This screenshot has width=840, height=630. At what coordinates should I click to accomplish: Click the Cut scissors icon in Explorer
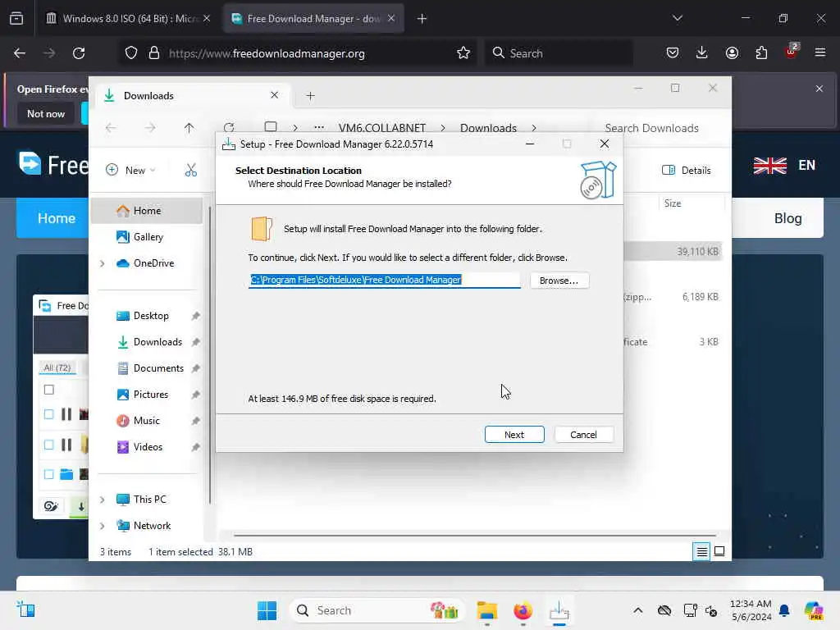click(190, 171)
